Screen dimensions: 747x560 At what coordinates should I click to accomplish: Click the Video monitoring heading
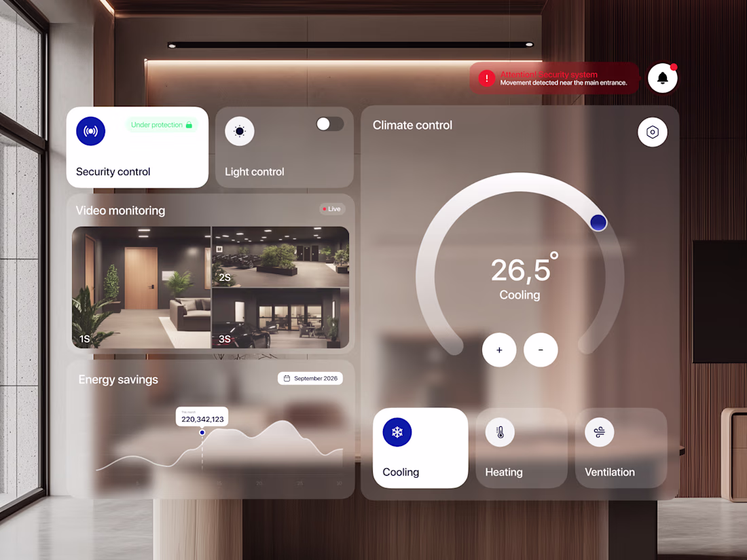[x=120, y=210]
